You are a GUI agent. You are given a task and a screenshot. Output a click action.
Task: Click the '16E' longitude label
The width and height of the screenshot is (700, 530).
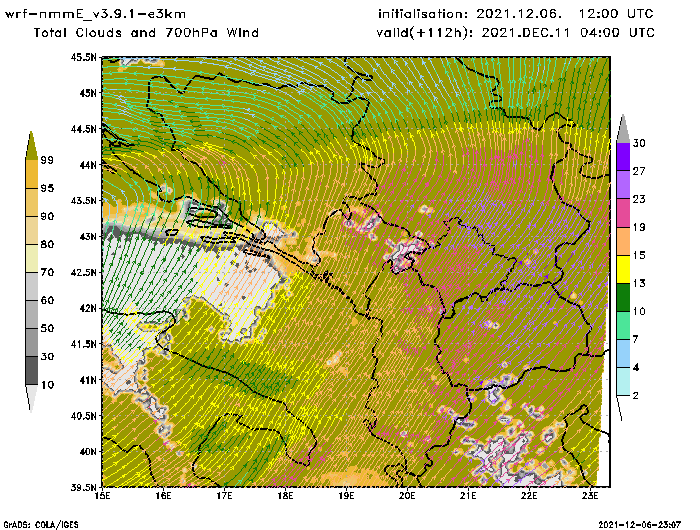[x=163, y=496]
